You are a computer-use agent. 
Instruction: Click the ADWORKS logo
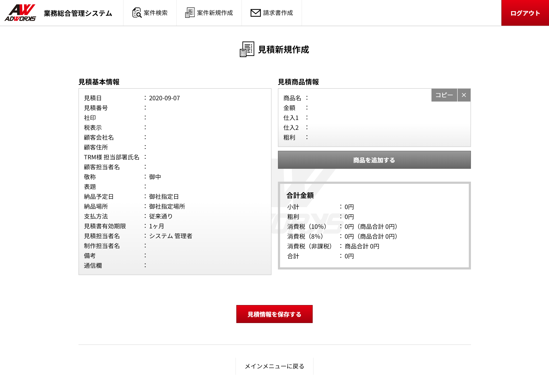pos(20,13)
